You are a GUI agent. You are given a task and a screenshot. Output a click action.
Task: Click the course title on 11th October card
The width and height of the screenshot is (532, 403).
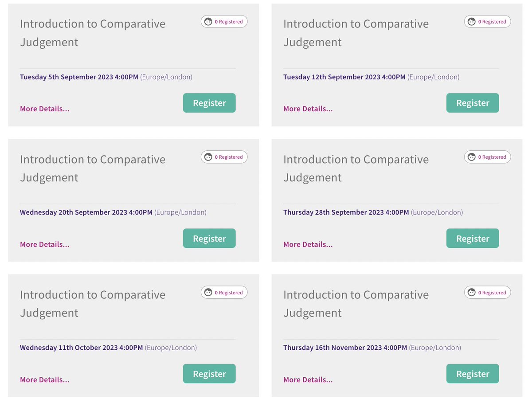tap(93, 304)
